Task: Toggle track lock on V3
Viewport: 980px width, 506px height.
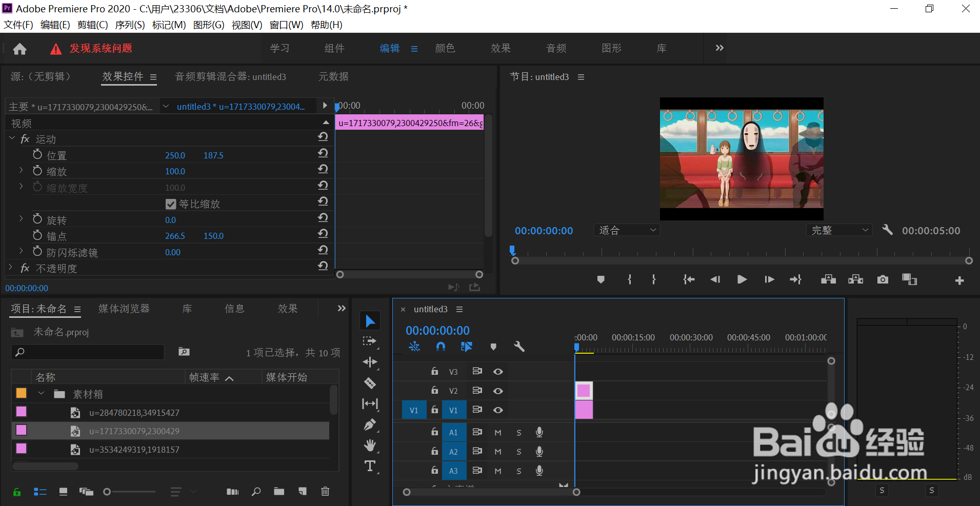Action: pyautogui.click(x=434, y=371)
